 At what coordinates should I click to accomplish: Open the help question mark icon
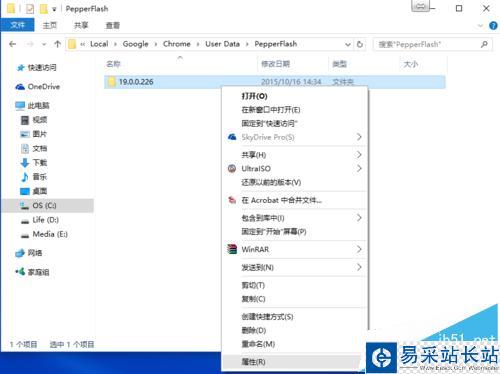point(493,26)
